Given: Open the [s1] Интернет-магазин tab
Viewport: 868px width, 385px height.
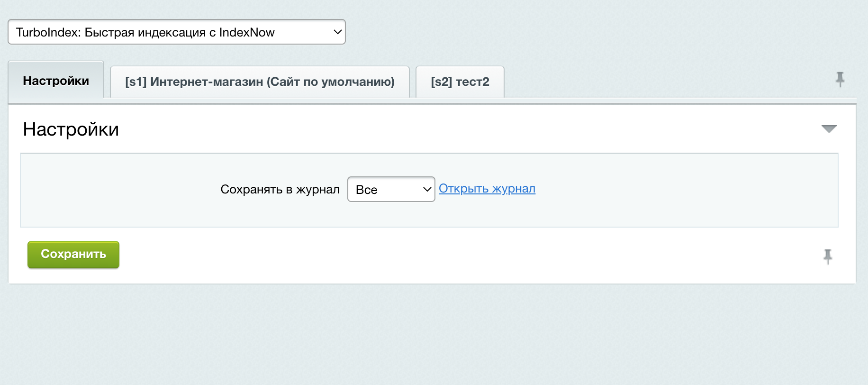Looking at the screenshot, I should pyautogui.click(x=260, y=82).
